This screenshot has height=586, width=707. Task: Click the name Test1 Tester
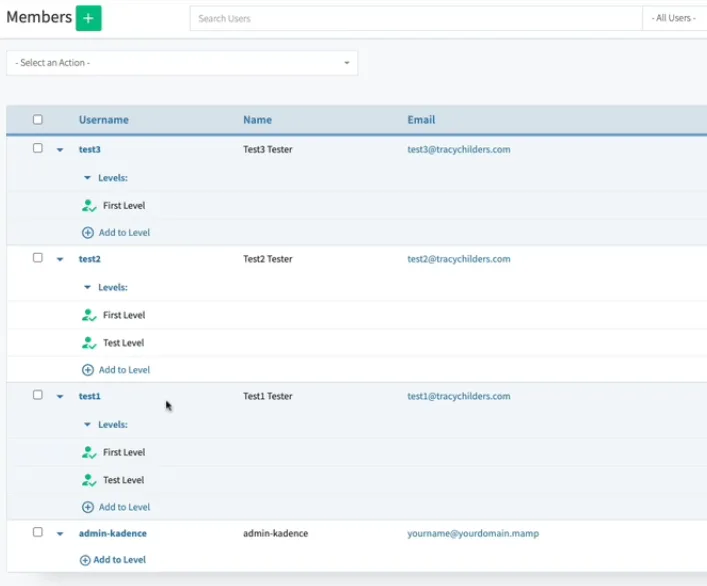coord(268,396)
